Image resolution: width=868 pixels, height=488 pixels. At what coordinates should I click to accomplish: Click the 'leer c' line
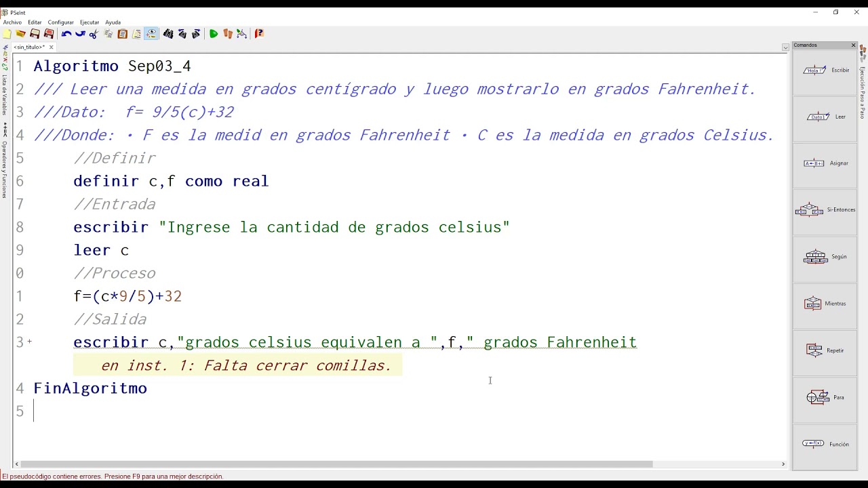coord(101,250)
